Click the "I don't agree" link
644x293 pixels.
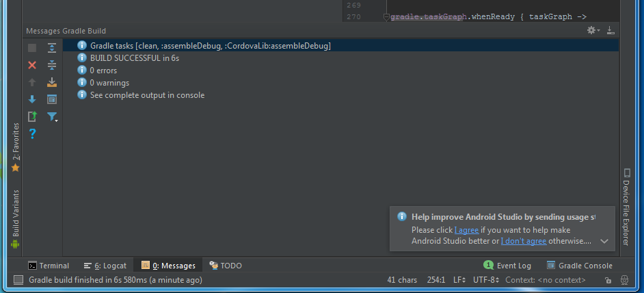[x=524, y=241]
